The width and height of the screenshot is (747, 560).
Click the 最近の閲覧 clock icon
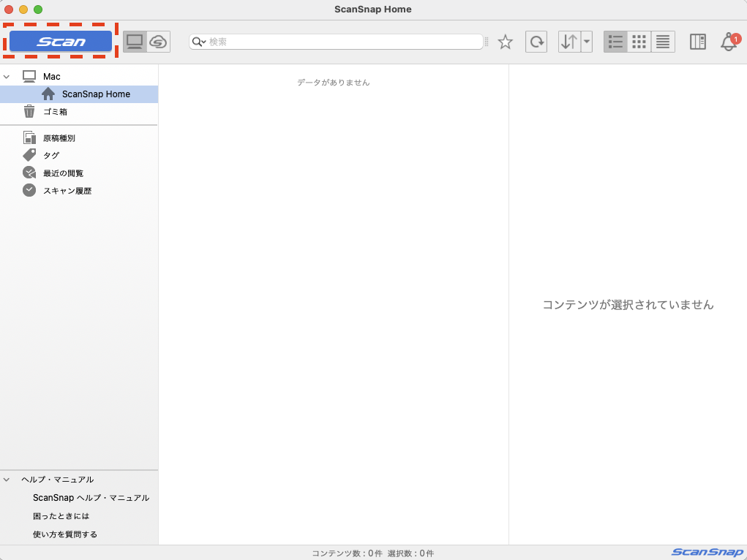coord(29,173)
